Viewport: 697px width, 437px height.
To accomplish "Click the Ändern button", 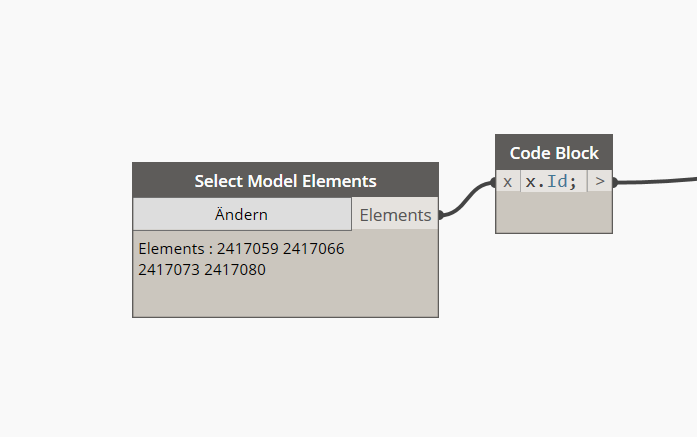I will pyautogui.click(x=242, y=214).
